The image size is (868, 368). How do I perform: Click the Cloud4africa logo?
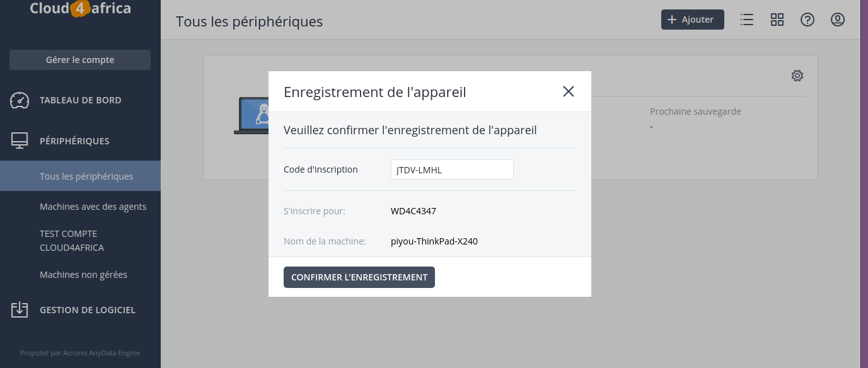(x=81, y=9)
